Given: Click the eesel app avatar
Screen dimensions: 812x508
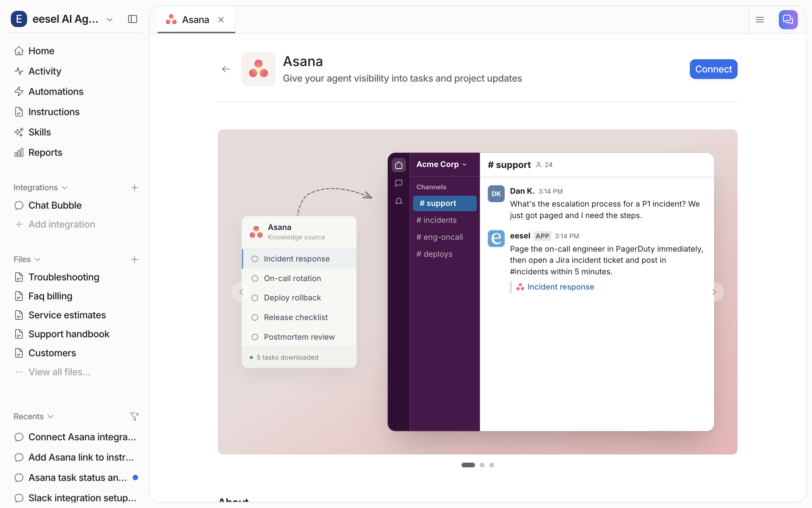Looking at the screenshot, I should [496, 238].
